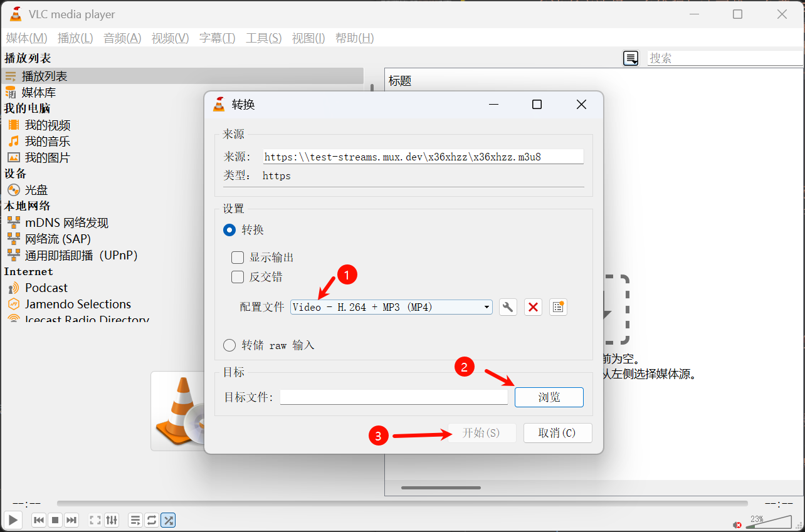Click inside the 目标文件 input field

coord(394,397)
